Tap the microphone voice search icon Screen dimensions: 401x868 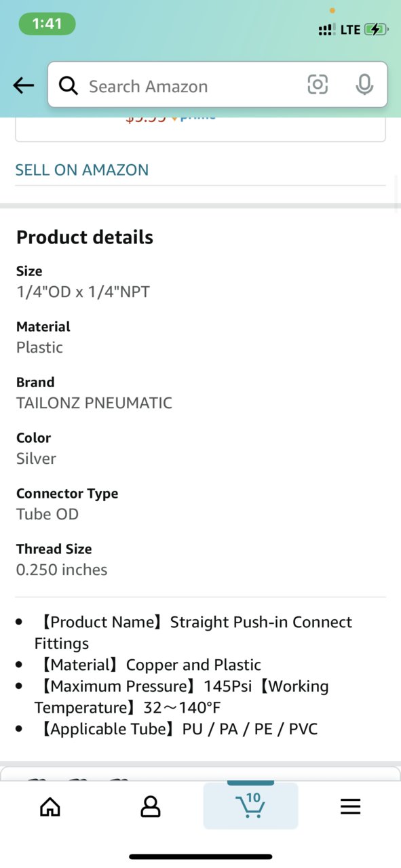click(364, 85)
